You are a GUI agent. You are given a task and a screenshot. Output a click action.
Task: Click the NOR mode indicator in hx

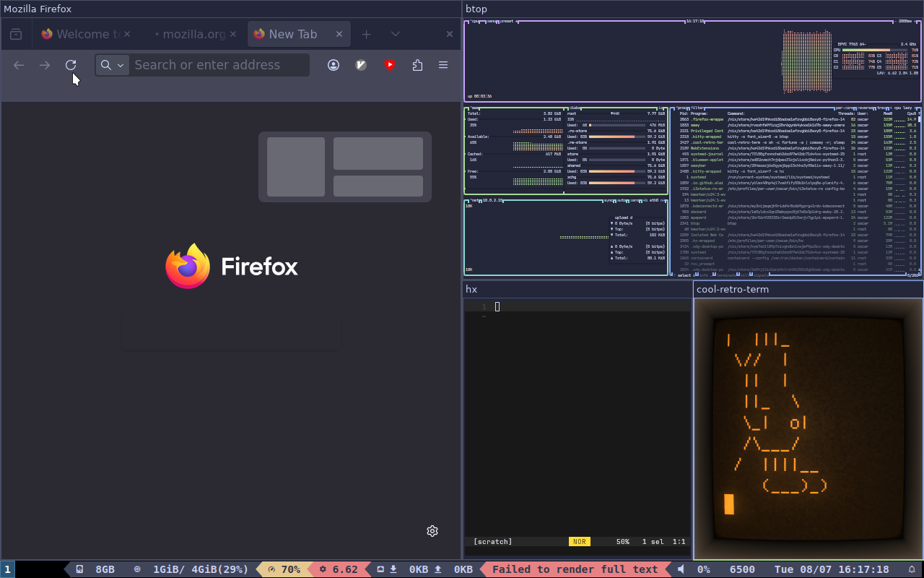pyautogui.click(x=578, y=542)
